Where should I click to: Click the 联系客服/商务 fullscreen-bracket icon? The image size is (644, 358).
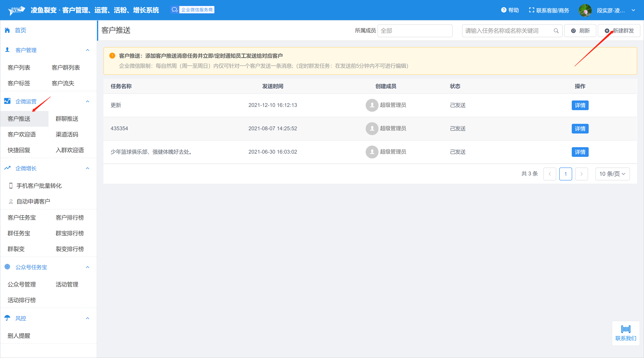pyautogui.click(x=532, y=10)
